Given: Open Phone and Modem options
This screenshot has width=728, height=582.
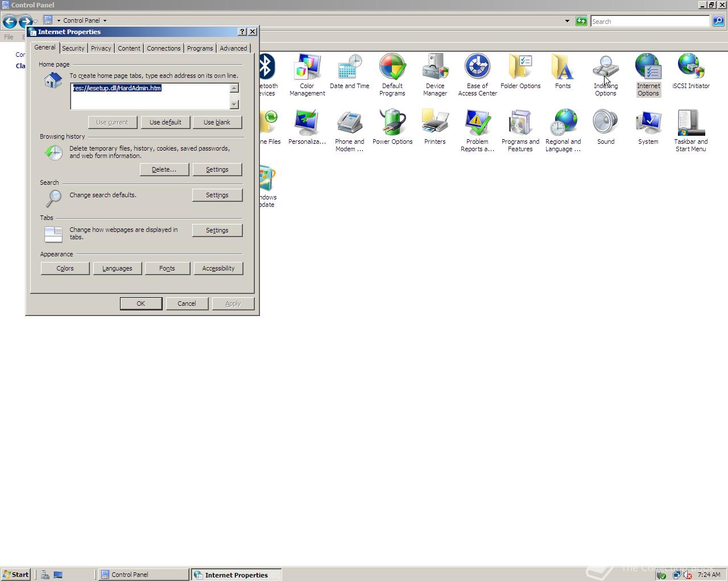Looking at the screenshot, I should [349, 131].
